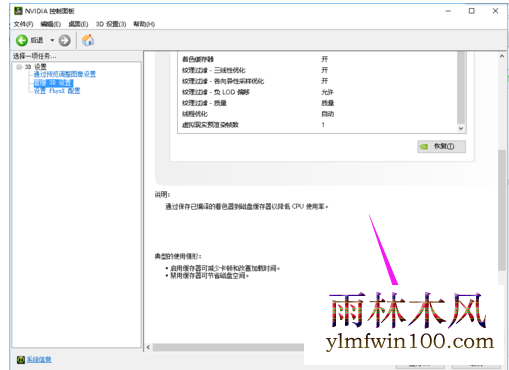Click the 说明 description text about CPU usage
The image size is (509, 370).
pyautogui.click(x=247, y=207)
